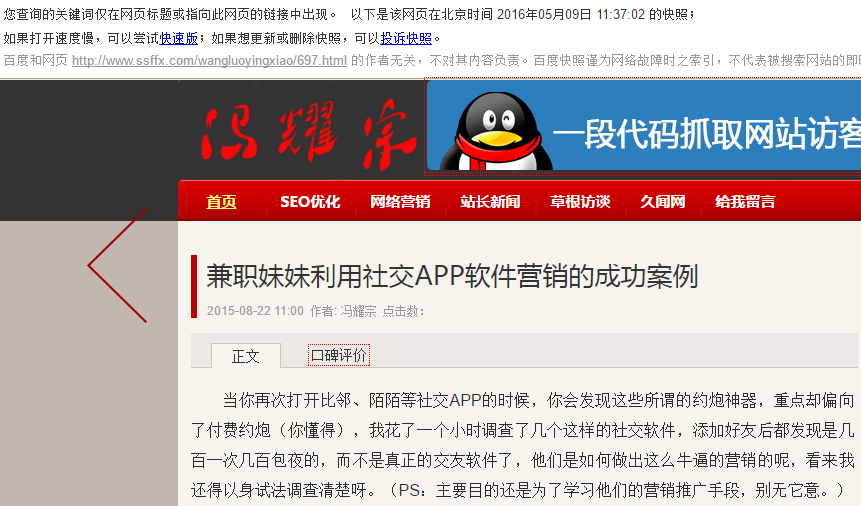Go to 草根访谈 navigation item
Image resolution: width=861 pixels, height=506 pixels.
(x=580, y=202)
